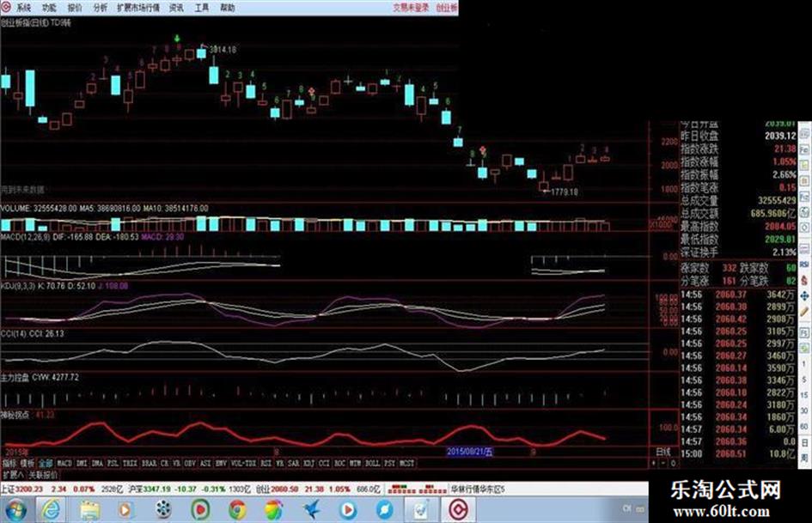Click the 指标 button in the bottom bar

[9, 464]
